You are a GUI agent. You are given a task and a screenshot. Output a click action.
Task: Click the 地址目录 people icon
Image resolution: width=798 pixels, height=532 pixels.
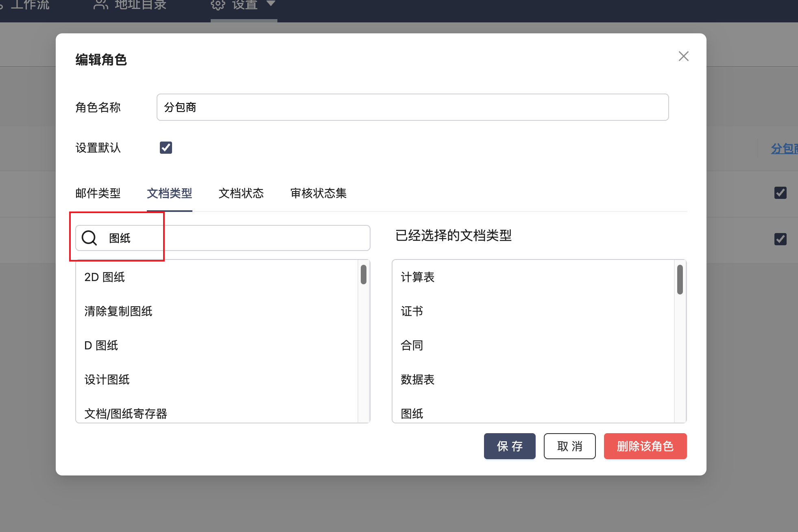pyautogui.click(x=100, y=4)
